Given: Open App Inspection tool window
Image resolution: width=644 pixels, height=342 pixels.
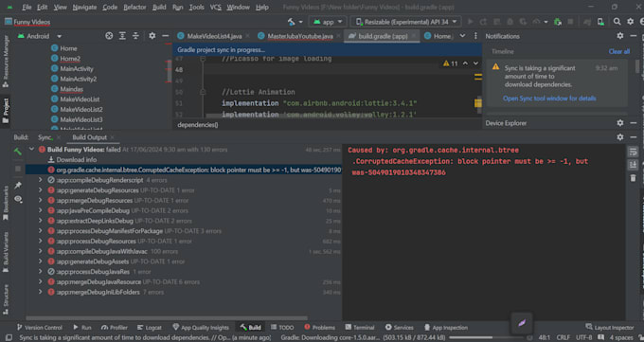Looking at the screenshot, I should (x=446, y=328).
